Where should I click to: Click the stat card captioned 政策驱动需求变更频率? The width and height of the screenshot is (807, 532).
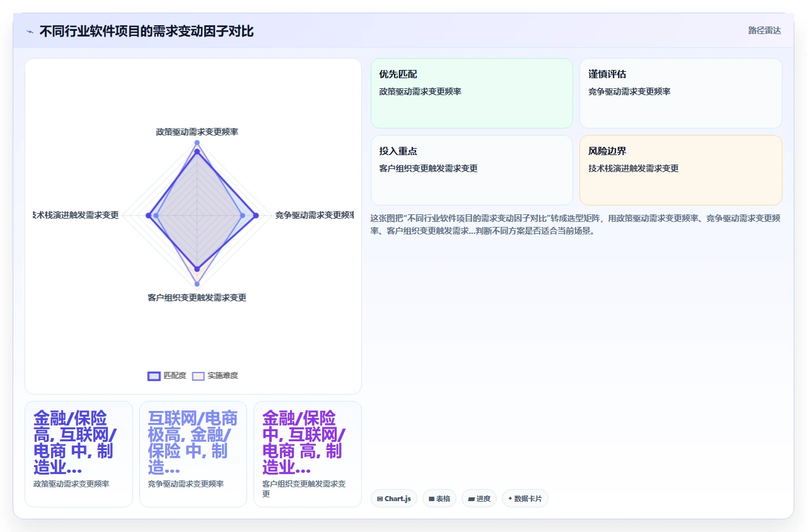(x=79, y=454)
